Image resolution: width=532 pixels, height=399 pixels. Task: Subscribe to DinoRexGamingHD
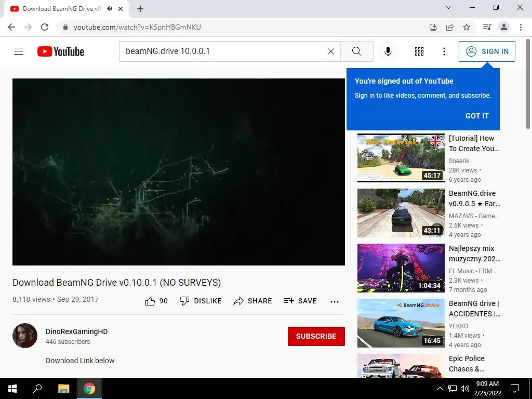316,336
